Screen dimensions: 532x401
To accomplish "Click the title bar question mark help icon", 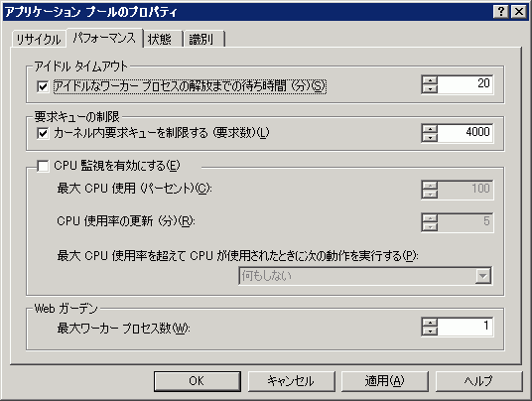I will coord(501,12).
